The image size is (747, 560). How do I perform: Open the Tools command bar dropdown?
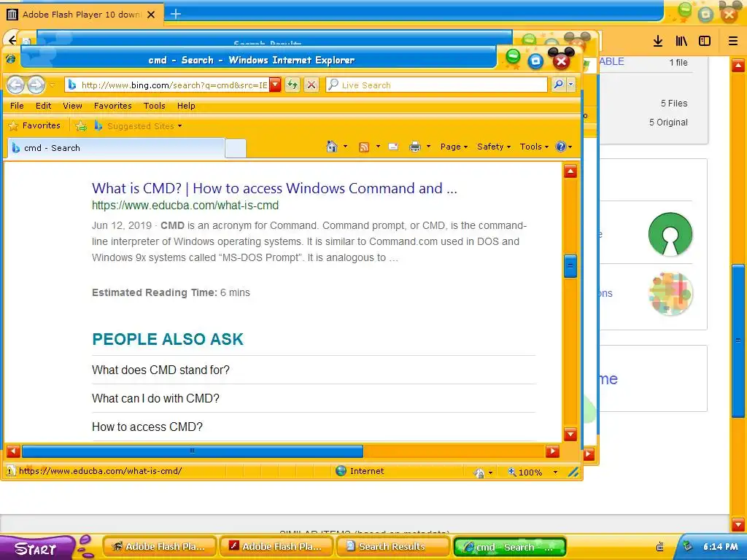coord(534,147)
